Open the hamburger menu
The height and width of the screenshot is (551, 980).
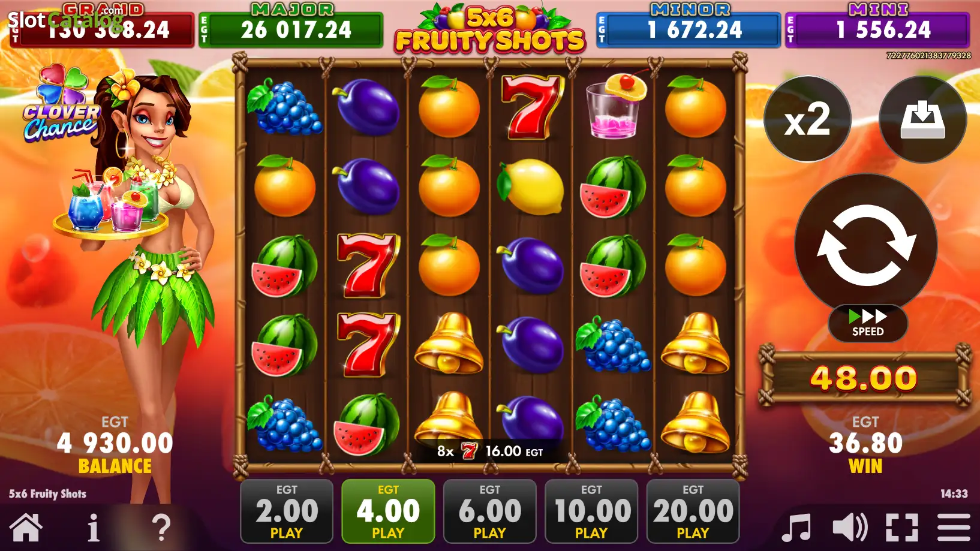tap(954, 528)
